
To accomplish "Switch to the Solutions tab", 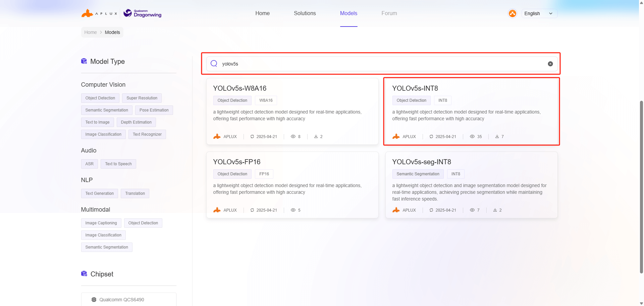I will coord(305,13).
